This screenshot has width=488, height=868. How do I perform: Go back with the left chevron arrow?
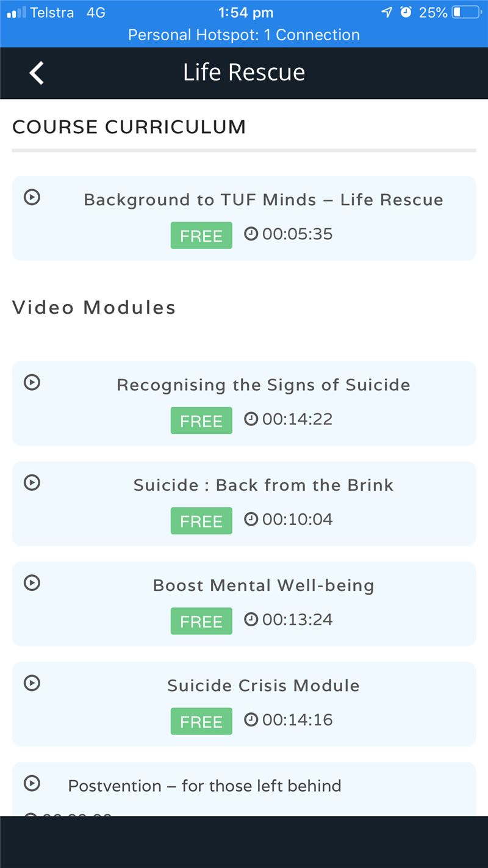coord(37,73)
